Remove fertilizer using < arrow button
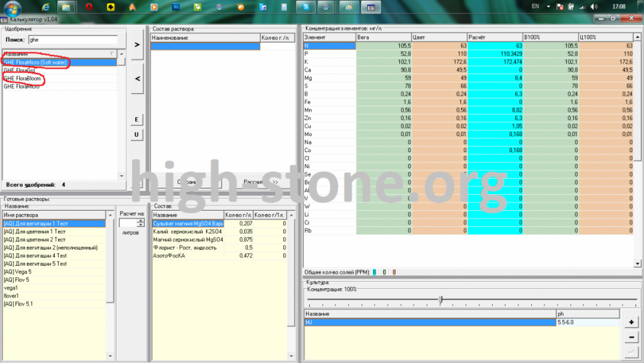This screenshot has height=363, width=644. pos(137,79)
